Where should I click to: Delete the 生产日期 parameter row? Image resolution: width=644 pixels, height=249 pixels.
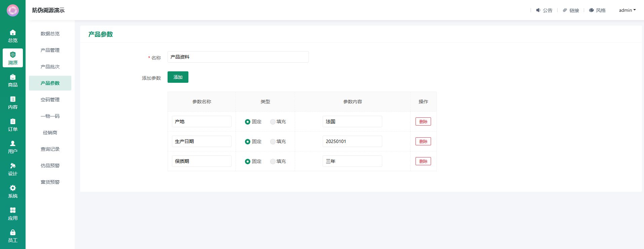tap(423, 141)
